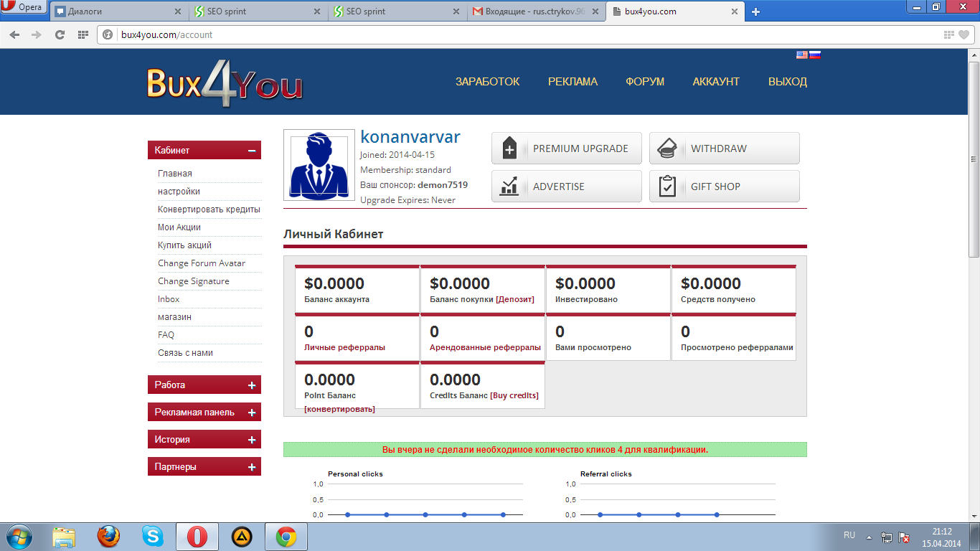Open магазин in the sidebar
980x551 pixels.
coord(174,317)
